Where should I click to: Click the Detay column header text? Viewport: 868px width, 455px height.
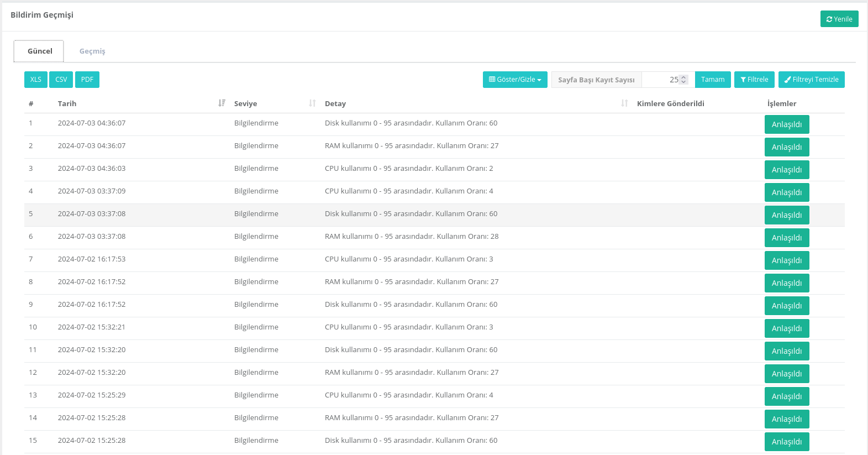tap(335, 103)
